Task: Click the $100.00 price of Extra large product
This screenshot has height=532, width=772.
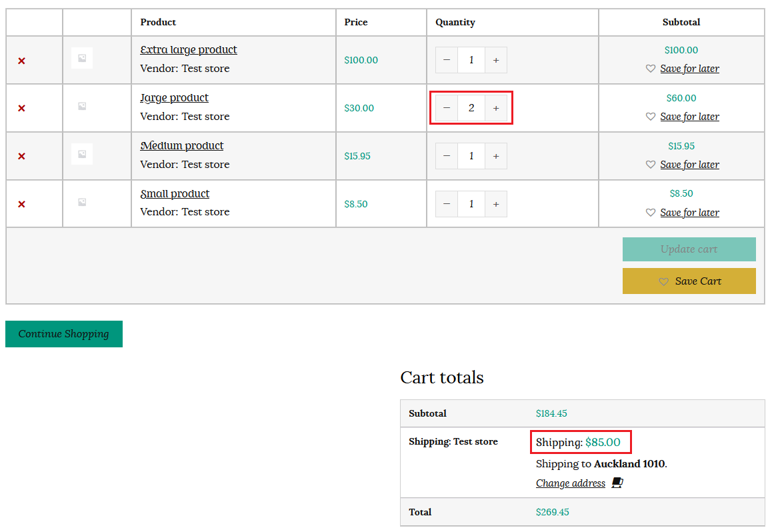Action: (361, 60)
